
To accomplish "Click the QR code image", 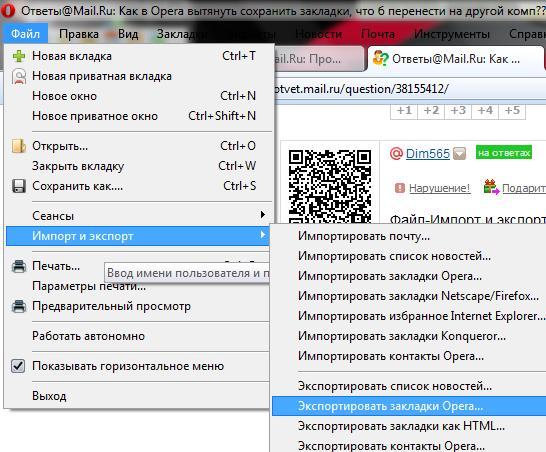I will coord(330,186).
